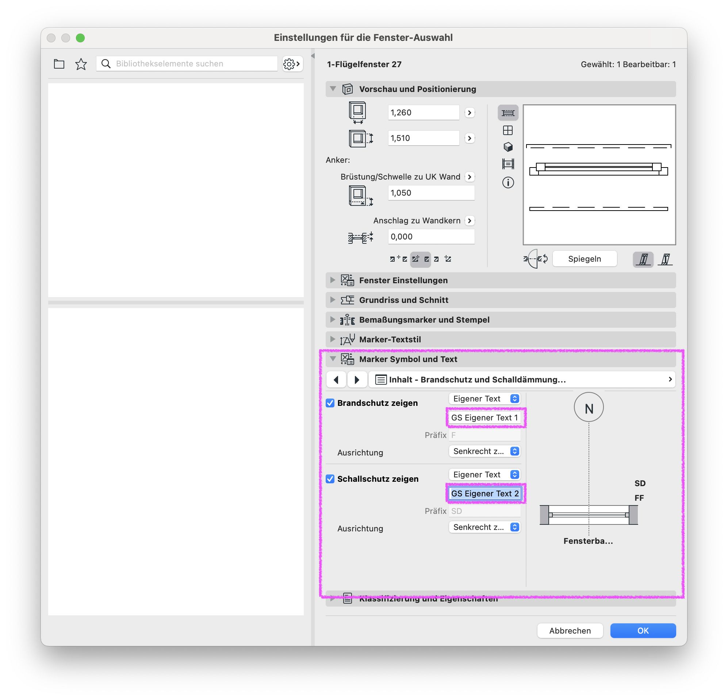Image resolution: width=728 pixels, height=700 pixels.
Task: Go to the previous marker settings page
Action: coord(336,380)
